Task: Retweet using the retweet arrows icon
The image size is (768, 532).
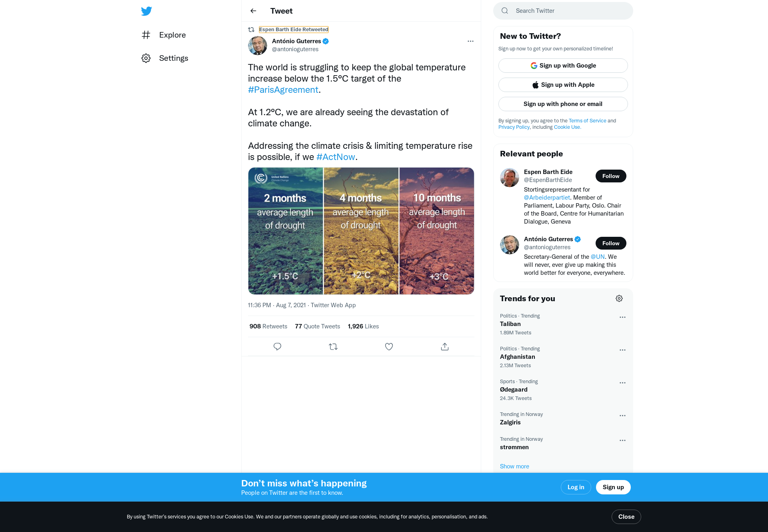Action: click(x=333, y=346)
